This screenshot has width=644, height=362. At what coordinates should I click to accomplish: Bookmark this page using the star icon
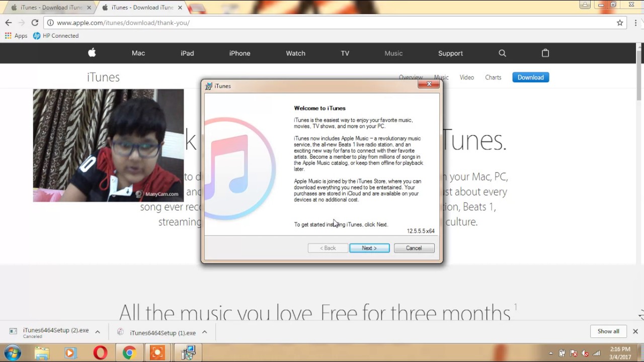[620, 23]
